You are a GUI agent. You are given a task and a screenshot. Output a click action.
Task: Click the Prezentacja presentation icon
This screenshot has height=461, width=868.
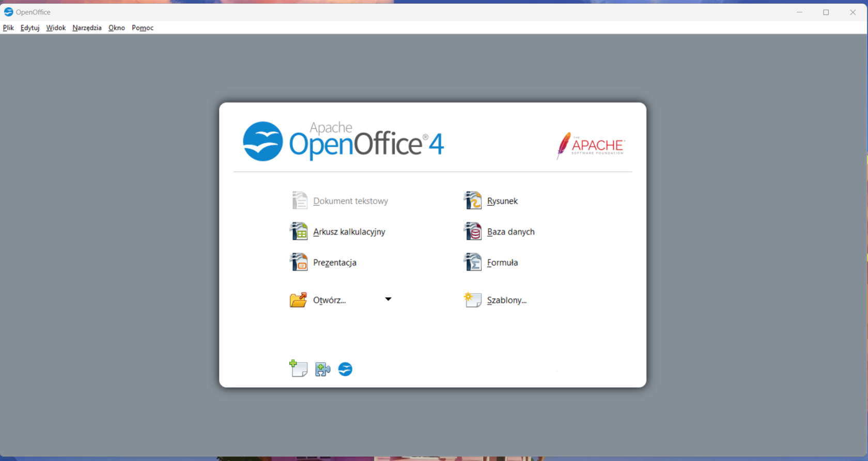coord(299,262)
